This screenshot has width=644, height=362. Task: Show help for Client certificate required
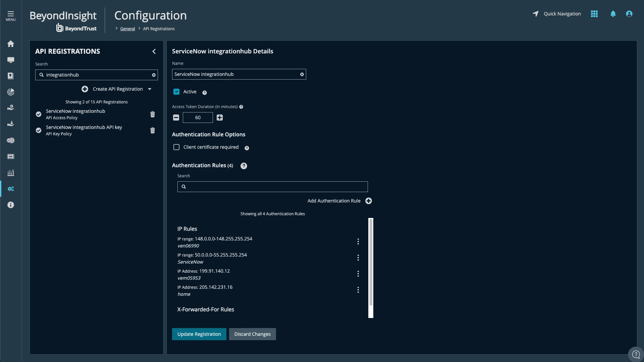click(247, 148)
